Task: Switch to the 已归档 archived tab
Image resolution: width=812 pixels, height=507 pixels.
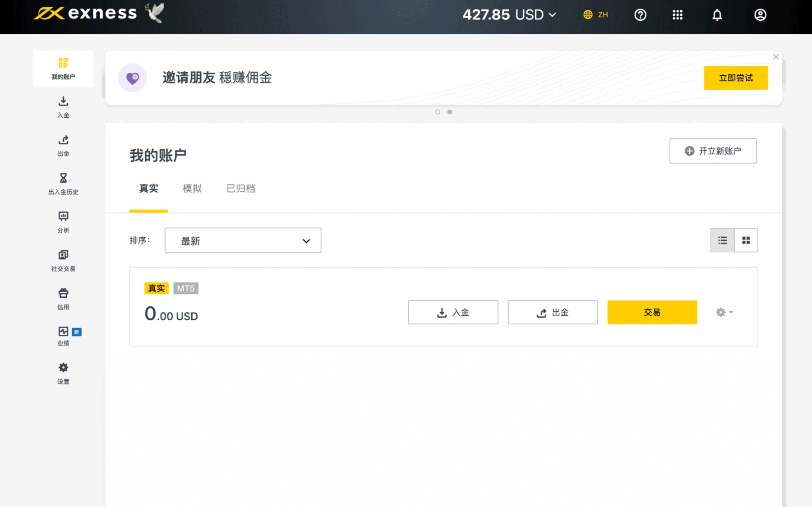Action: 240,189
